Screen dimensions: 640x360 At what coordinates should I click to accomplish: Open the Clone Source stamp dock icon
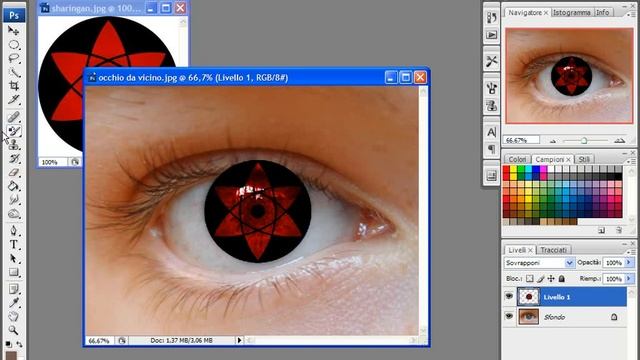491,106
